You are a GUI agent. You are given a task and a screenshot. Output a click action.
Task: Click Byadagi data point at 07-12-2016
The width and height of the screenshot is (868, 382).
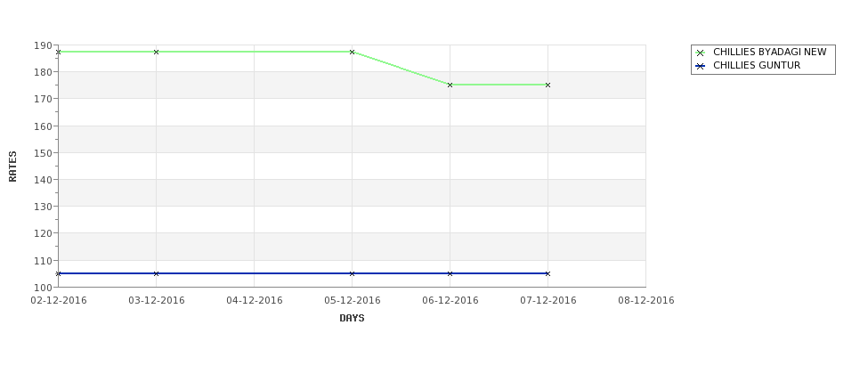click(x=548, y=85)
